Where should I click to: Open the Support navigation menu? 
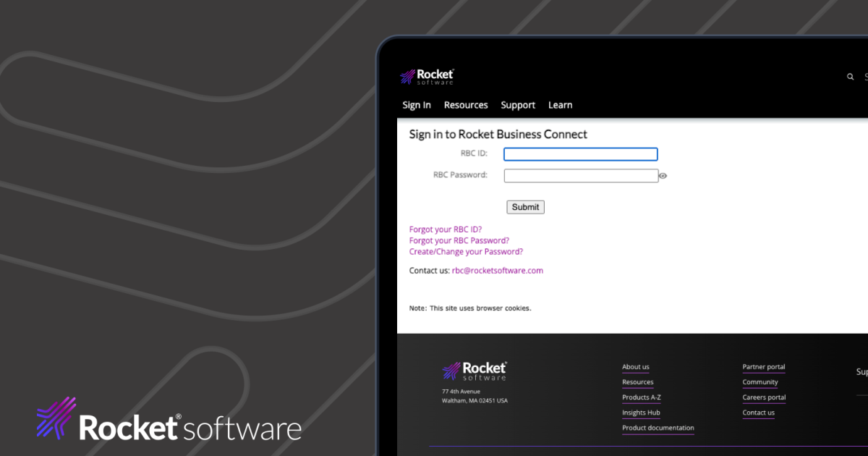[x=518, y=105]
